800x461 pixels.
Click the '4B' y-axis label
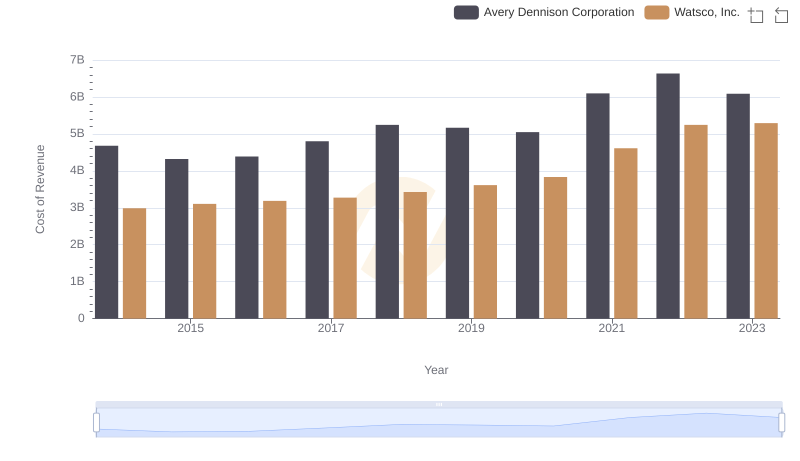click(x=77, y=170)
